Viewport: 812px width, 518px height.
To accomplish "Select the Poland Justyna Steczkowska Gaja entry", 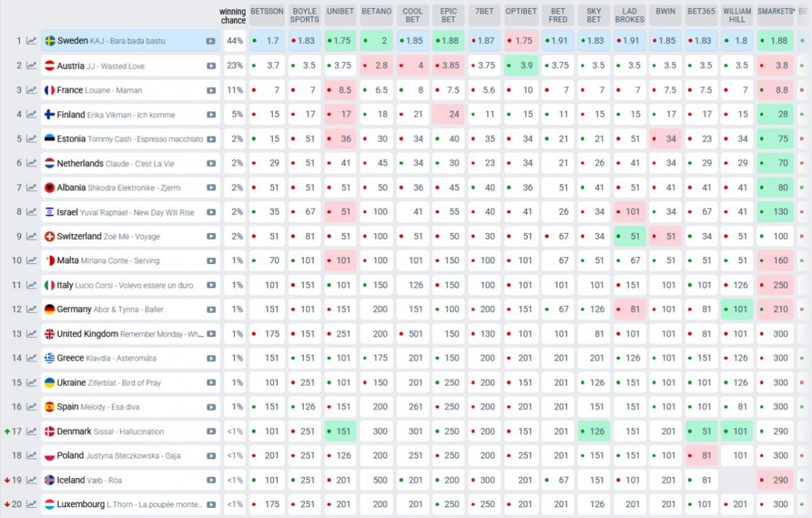I will (118, 456).
